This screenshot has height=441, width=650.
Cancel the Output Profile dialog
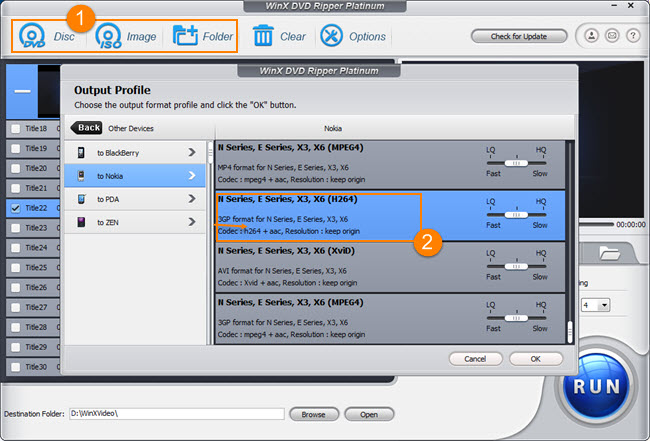pos(475,359)
